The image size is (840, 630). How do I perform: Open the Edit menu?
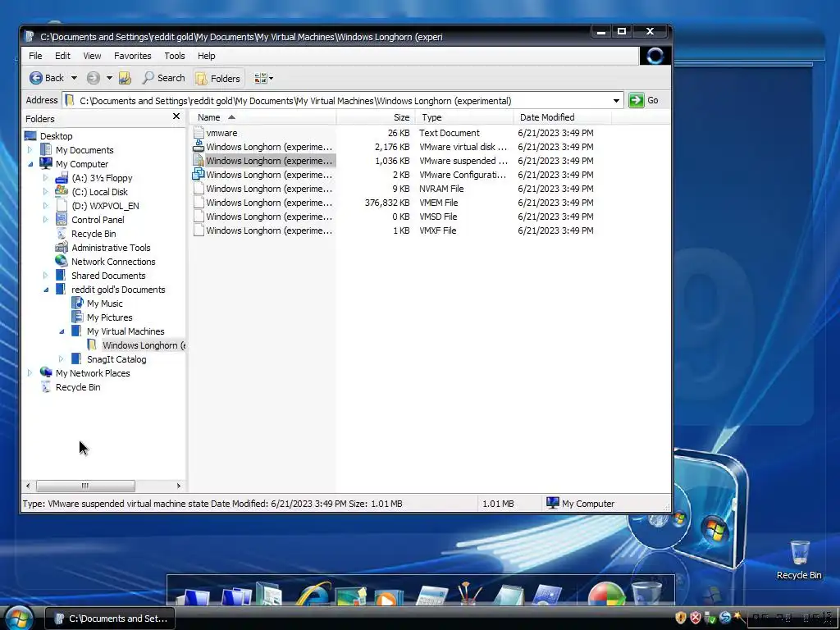pyautogui.click(x=62, y=56)
